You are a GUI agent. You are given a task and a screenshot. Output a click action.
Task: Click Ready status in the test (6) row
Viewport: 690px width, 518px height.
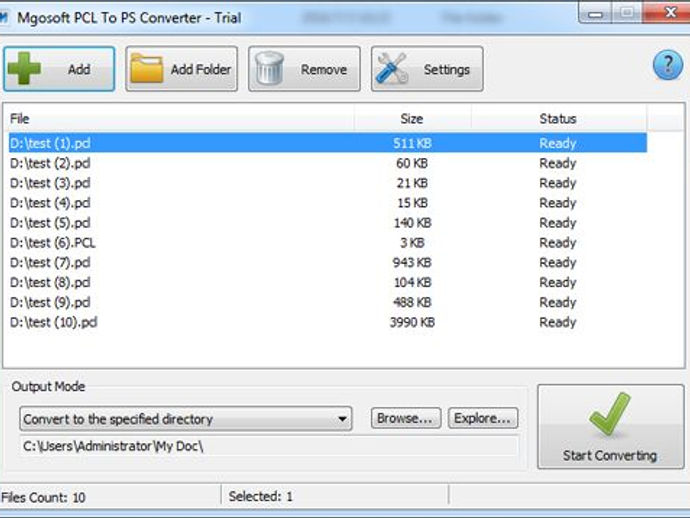(558, 243)
